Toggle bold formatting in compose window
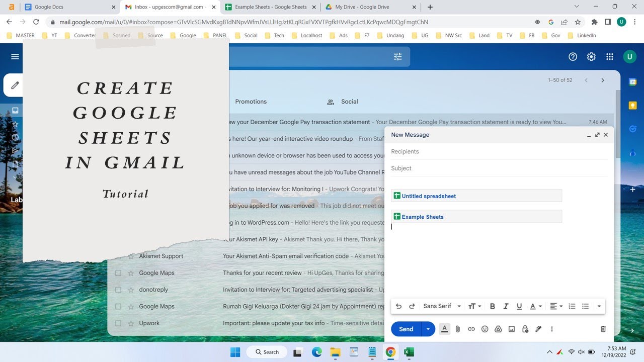Image resolution: width=644 pixels, height=362 pixels. [493, 306]
